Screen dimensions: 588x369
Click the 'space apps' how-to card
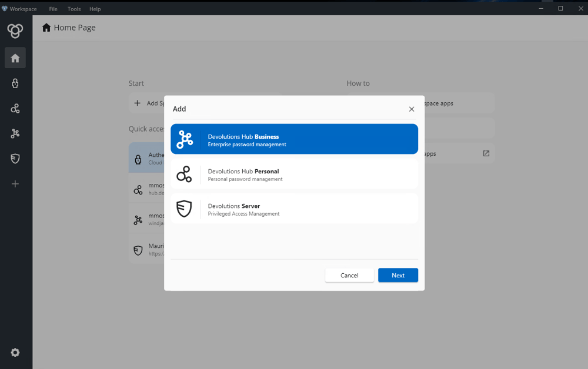[x=459, y=103]
